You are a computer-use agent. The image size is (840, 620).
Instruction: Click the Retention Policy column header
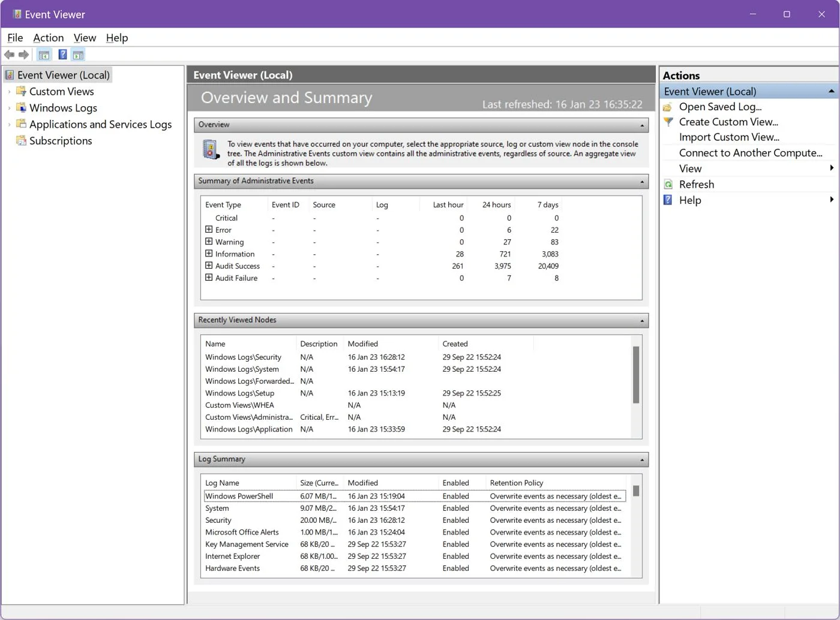coord(517,483)
